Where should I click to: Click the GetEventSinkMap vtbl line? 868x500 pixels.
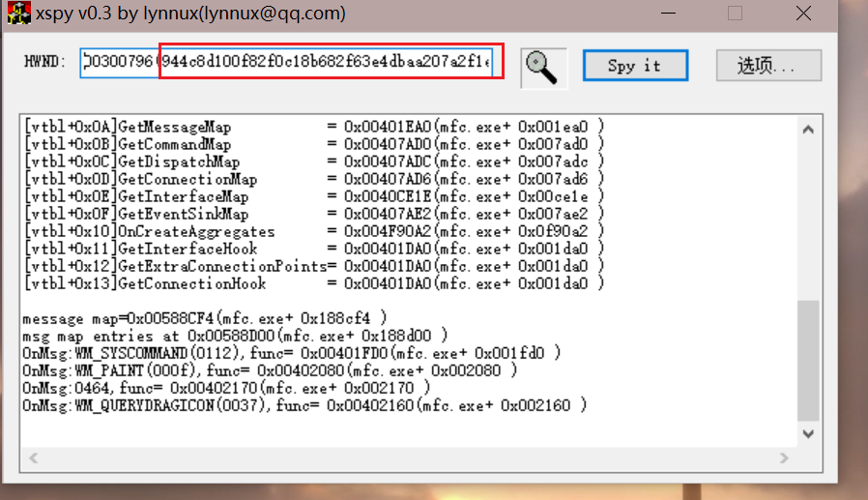(313, 214)
